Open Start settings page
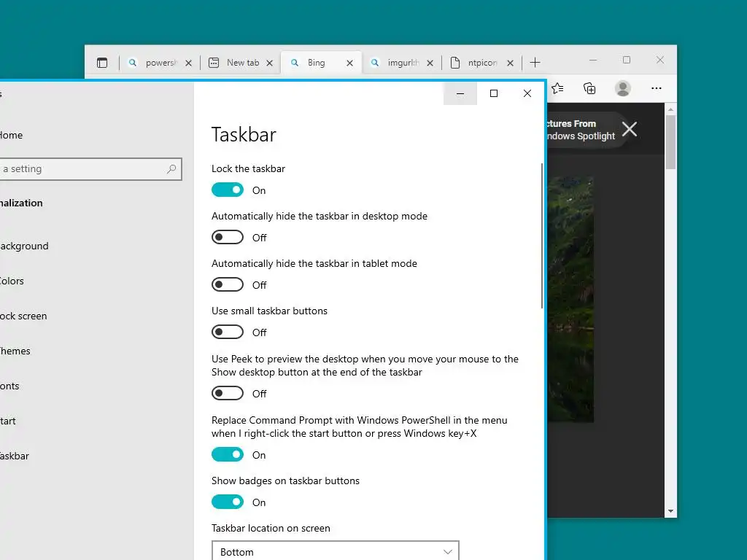Viewport: 747px width, 560px height. point(7,421)
